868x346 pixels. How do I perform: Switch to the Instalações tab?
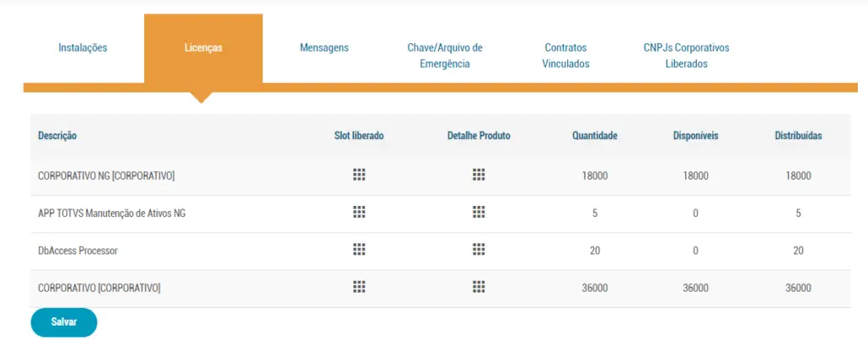(x=83, y=48)
